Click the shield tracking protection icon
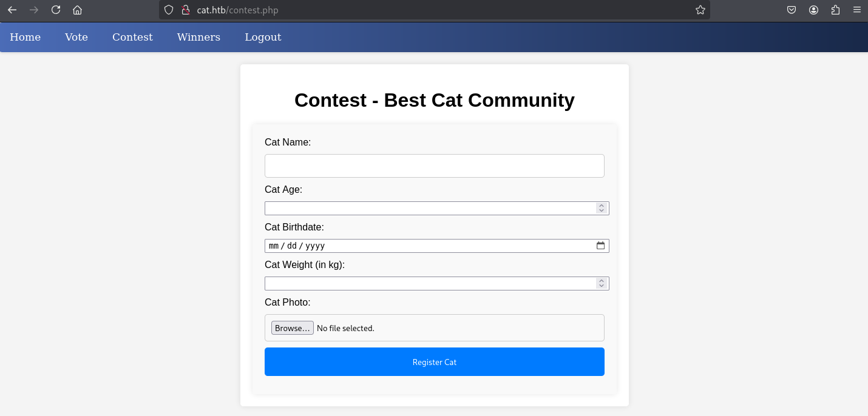The height and width of the screenshot is (416, 868). click(x=169, y=10)
